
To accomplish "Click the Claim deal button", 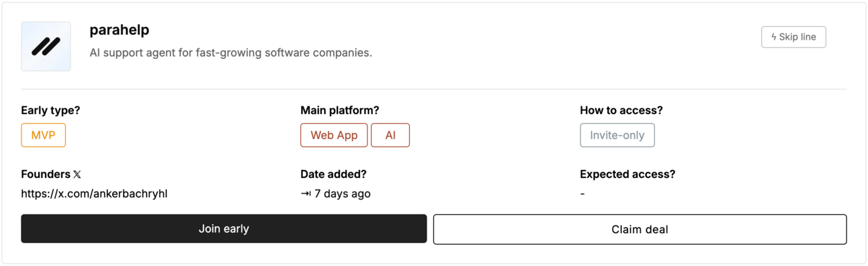I will (640, 229).
